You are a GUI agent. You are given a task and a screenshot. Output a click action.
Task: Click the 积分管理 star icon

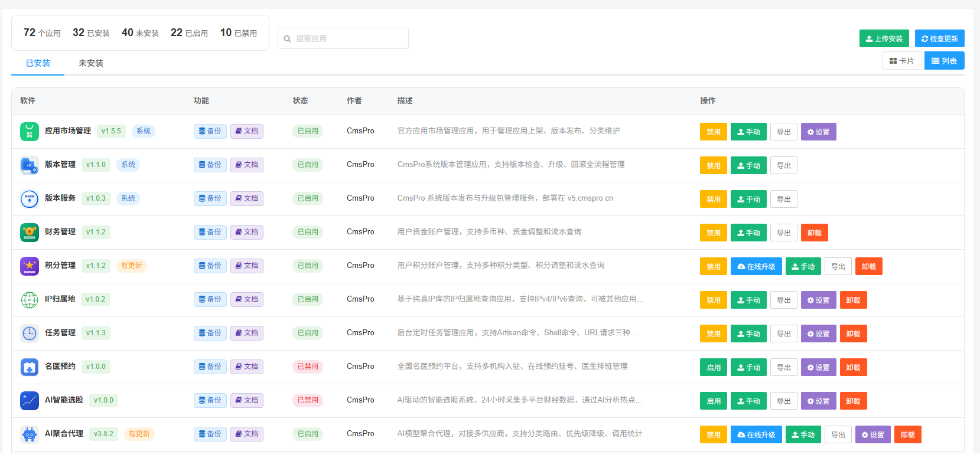pos(30,266)
